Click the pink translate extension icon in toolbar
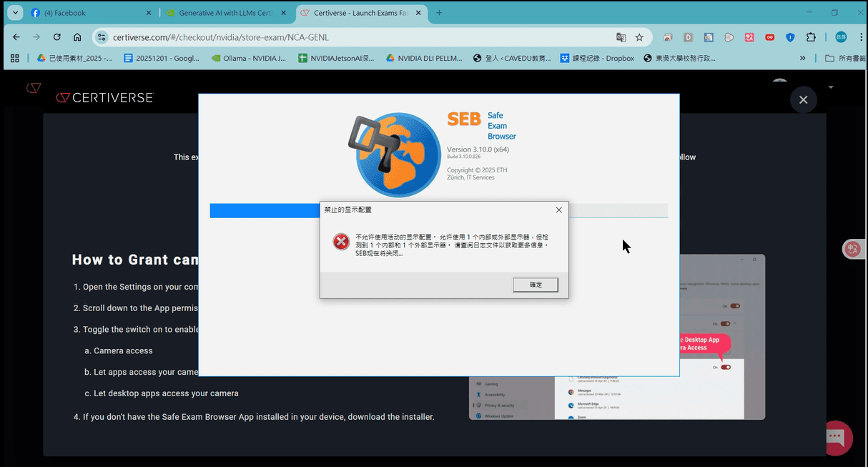Image resolution: width=868 pixels, height=467 pixels. 749,37
